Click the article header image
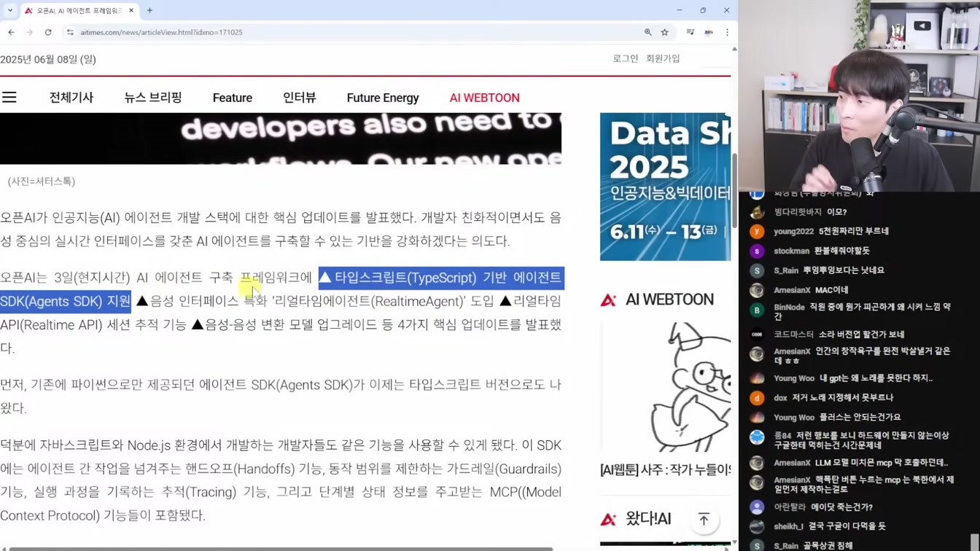980x551 pixels. (281, 138)
